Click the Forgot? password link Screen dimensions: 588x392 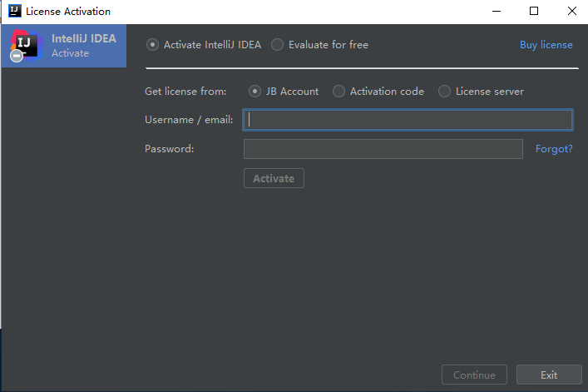pyautogui.click(x=554, y=149)
